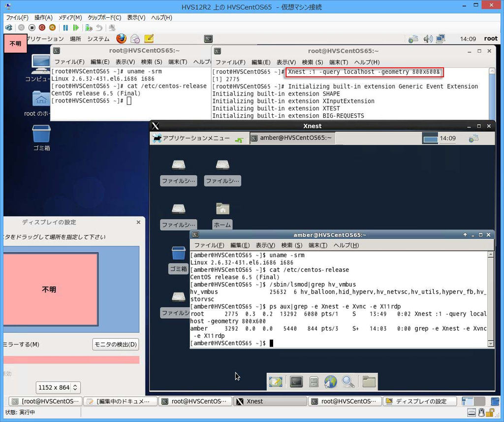Click the モニタの検出(D) button

(x=115, y=345)
